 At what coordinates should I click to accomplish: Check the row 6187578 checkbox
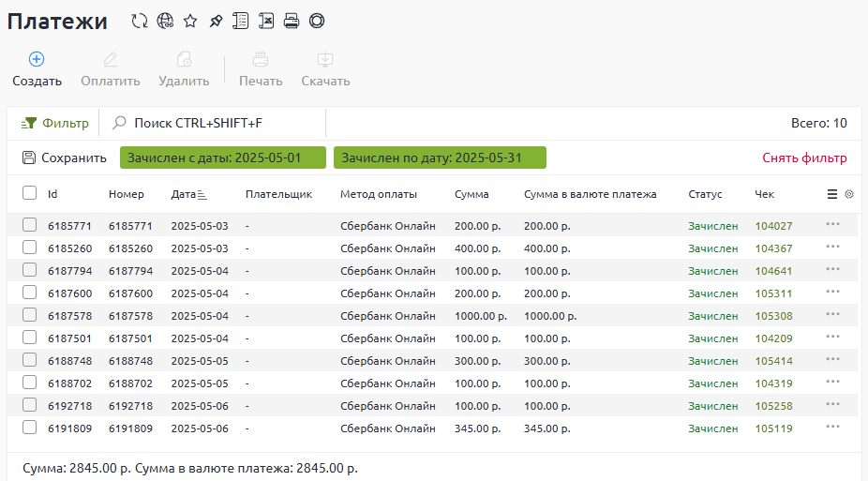(x=29, y=315)
